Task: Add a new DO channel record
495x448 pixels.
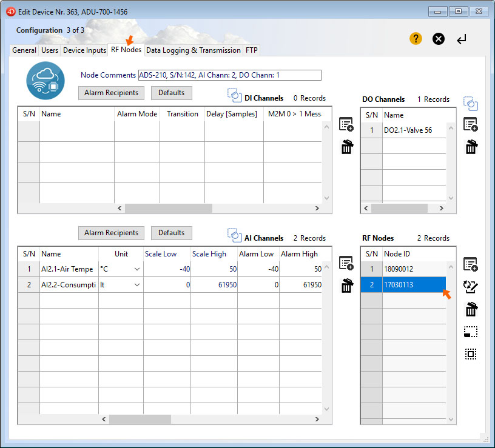Action: [471, 124]
